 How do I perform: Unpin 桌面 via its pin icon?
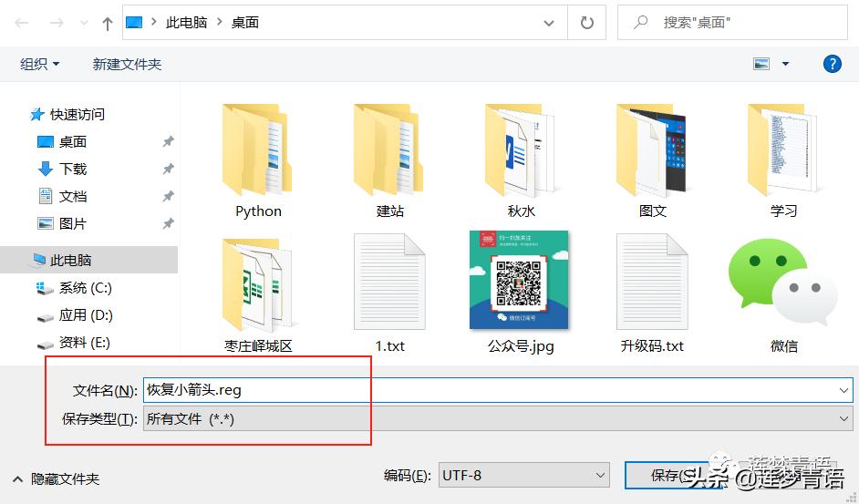coord(168,141)
